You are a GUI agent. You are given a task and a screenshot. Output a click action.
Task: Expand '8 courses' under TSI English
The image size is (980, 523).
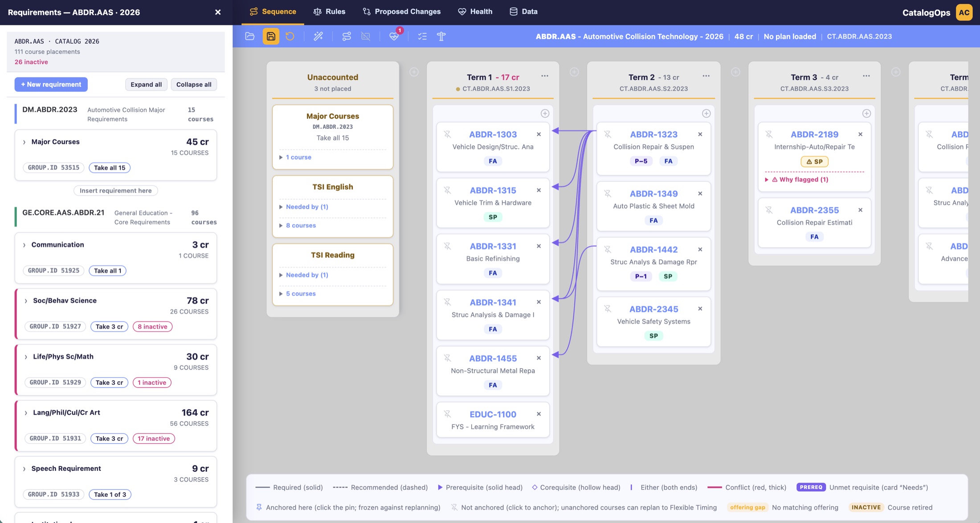(297, 225)
